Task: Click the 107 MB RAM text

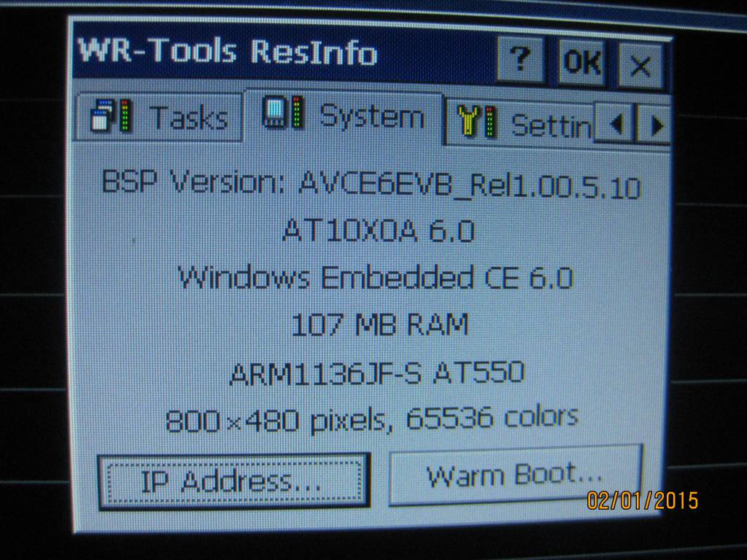Action: click(379, 324)
